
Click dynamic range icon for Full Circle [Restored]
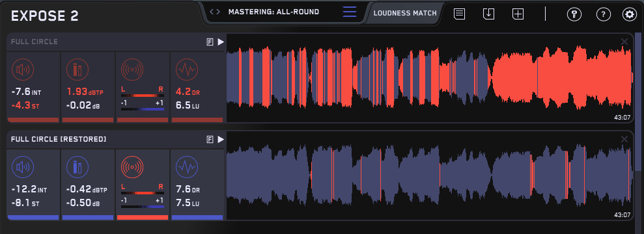coord(187,167)
